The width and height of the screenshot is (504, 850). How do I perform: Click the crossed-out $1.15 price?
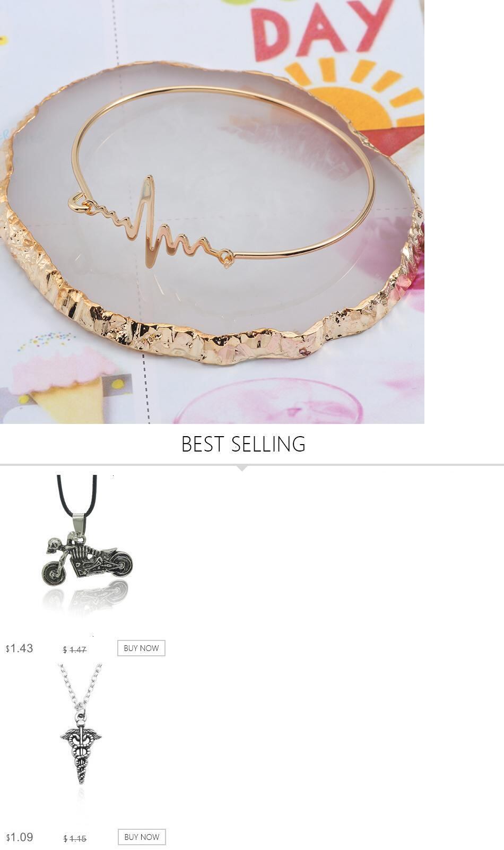(x=75, y=838)
